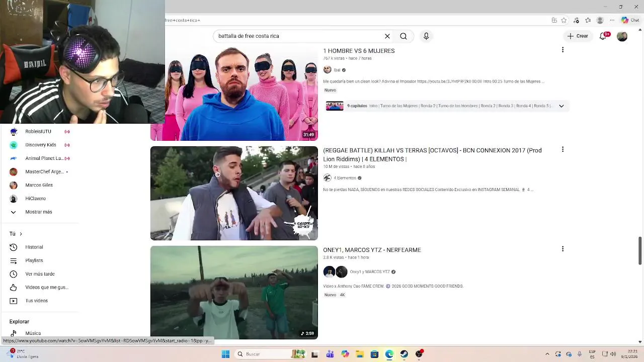Screen dimensions: 644x362
Task: Open Edge media control music icon
Action: pos(576,20)
